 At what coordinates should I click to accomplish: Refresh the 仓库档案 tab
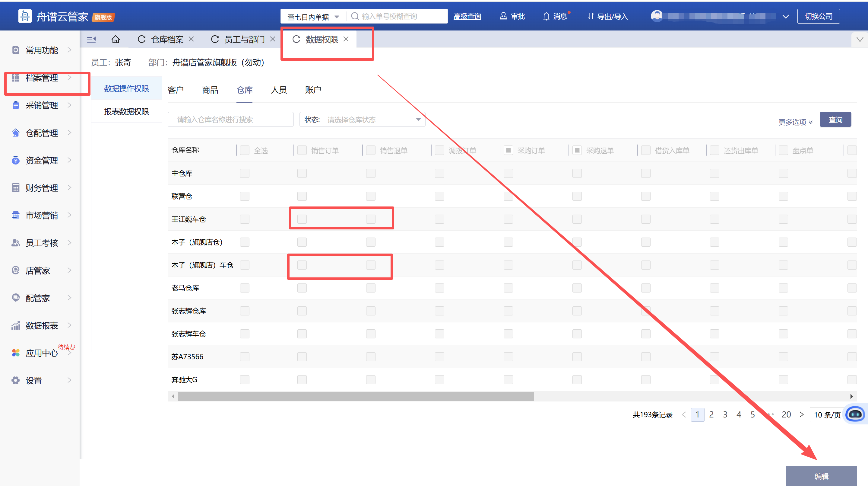point(141,39)
